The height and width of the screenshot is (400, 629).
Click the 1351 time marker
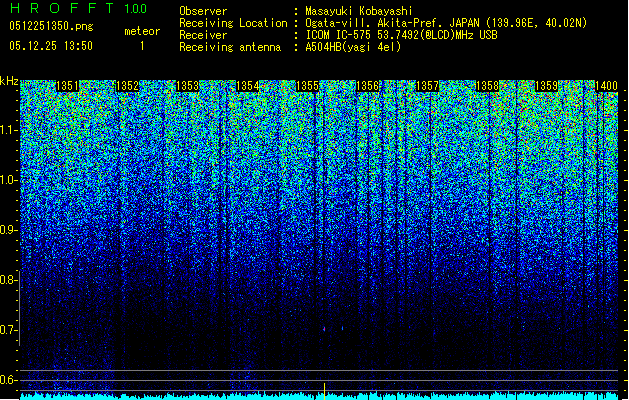[67, 86]
